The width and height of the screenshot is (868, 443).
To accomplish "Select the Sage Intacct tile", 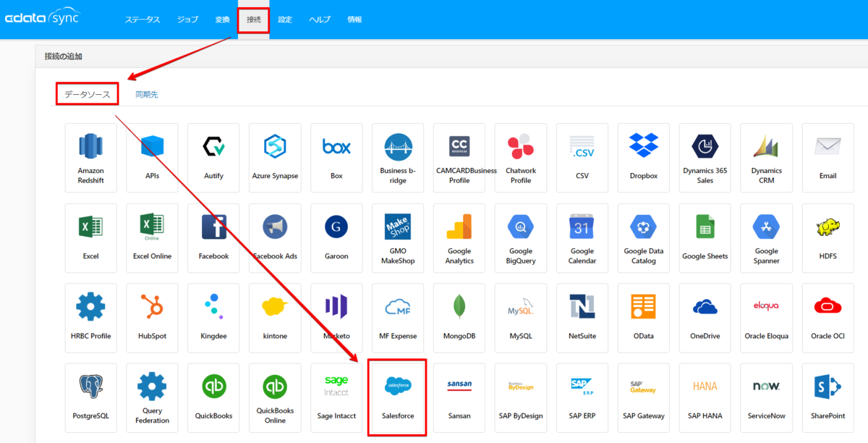I will click(337, 398).
